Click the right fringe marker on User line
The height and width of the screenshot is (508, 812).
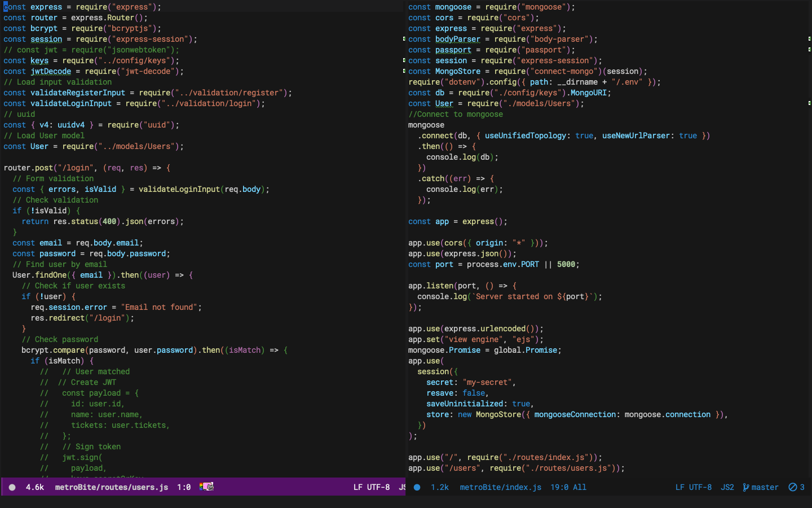809,103
